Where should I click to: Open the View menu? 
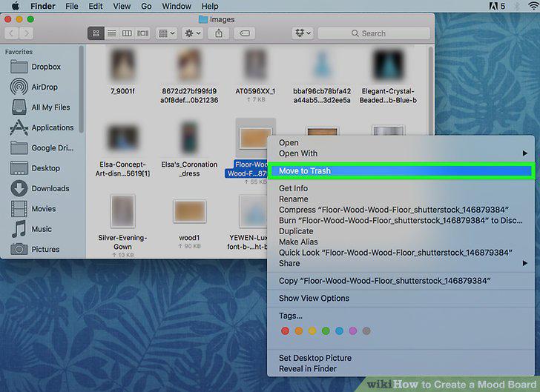pyautogui.click(x=122, y=6)
